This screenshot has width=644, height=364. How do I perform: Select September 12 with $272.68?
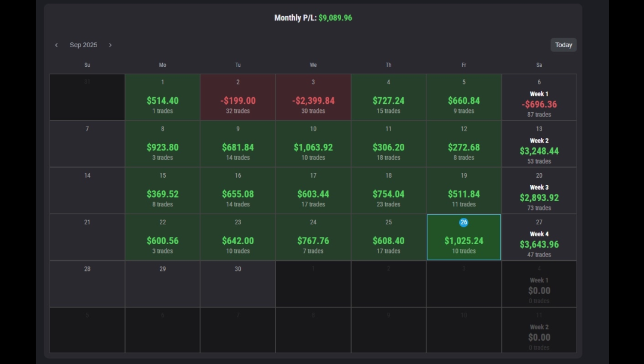tap(464, 144)
